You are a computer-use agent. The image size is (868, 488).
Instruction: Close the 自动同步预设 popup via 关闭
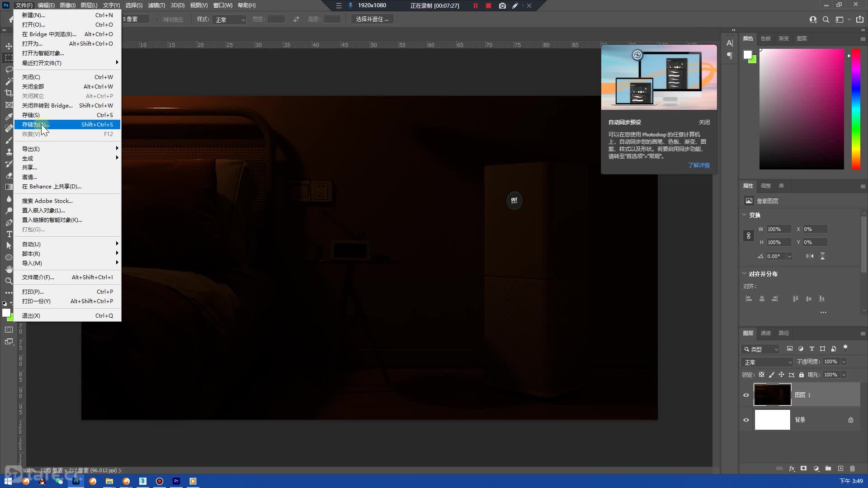coord(704,122)
